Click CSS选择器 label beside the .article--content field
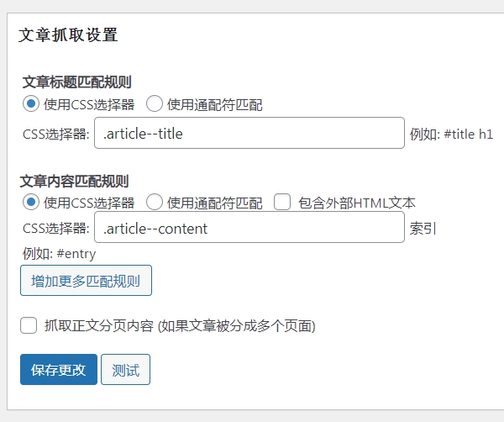 click(x=56, y=229)
